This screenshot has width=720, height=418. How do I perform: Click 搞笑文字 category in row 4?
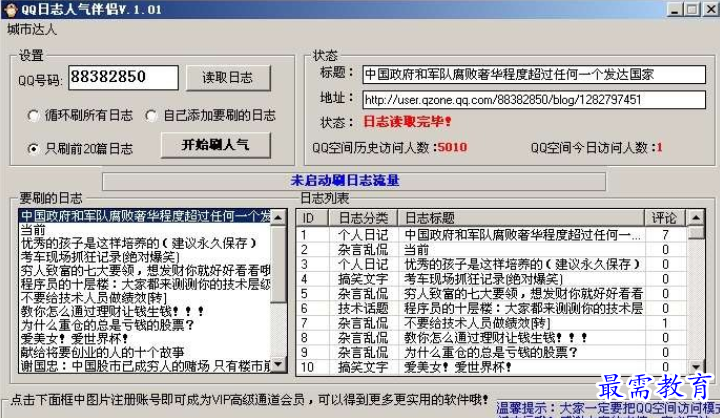coord(363,279)
